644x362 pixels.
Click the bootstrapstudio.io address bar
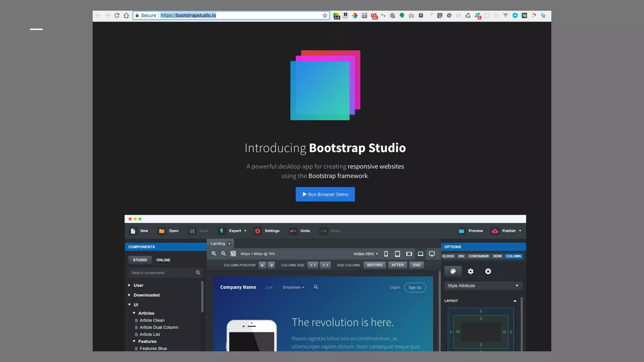[231, 15]
